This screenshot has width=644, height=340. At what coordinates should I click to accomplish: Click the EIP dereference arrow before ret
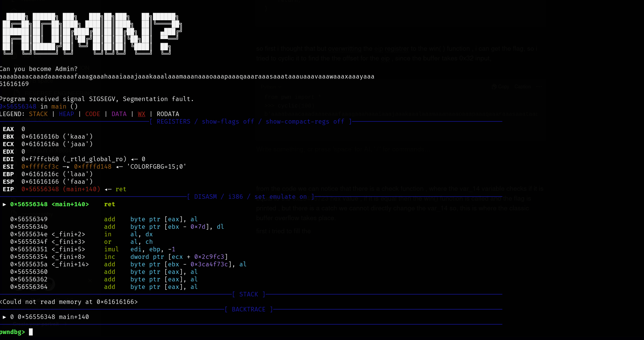coord(108,189)
